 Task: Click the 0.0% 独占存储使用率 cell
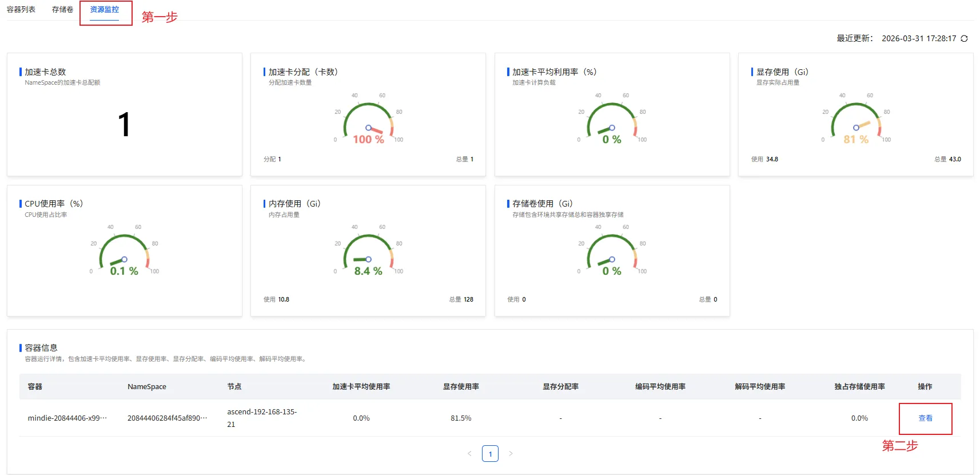click(x=859, y=418)
